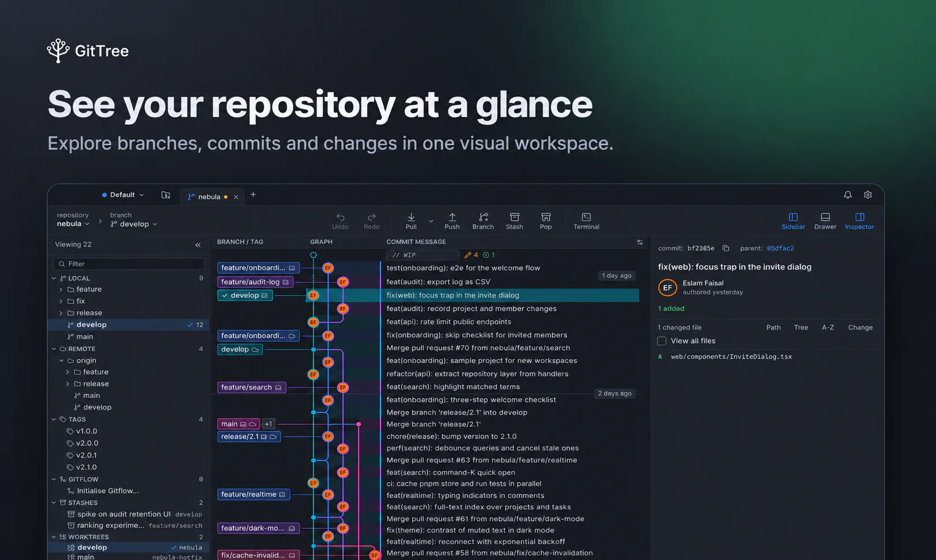
Task: Collapse the TAGS section
Action: pyautogui.click(x=54, y=420)
